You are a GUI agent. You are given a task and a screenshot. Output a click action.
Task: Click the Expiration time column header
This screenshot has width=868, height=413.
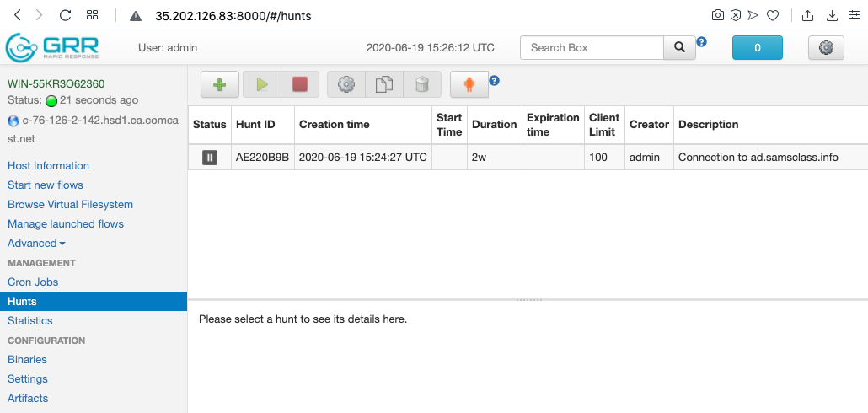553,125
